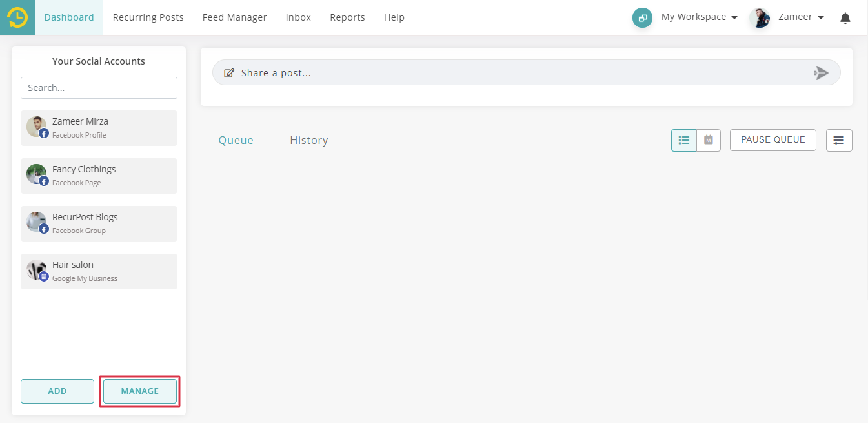
Task: Select Zameer Mirza Facebook Profile account
Action: [99, 128]
